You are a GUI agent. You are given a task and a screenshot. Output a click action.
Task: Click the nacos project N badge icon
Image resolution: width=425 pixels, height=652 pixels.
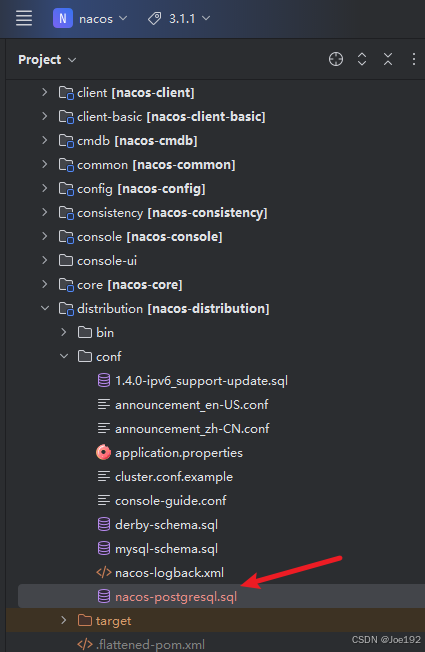pos(63,18)
